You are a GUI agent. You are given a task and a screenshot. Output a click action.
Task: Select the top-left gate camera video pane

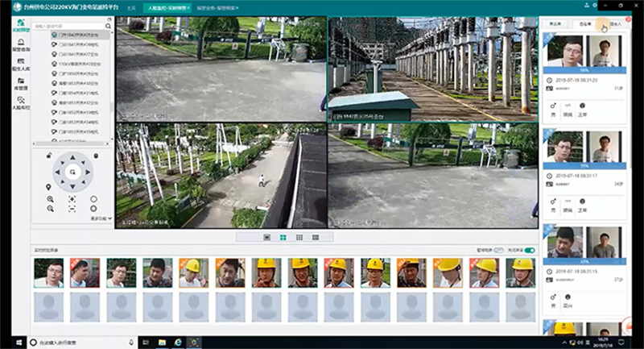click(221, 69)
